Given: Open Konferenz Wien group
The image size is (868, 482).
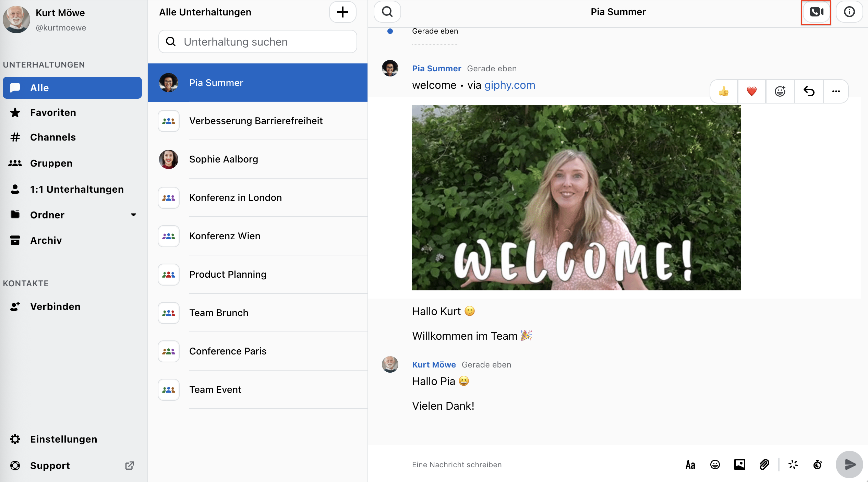Looking at the screenshot, I should 258,236.
